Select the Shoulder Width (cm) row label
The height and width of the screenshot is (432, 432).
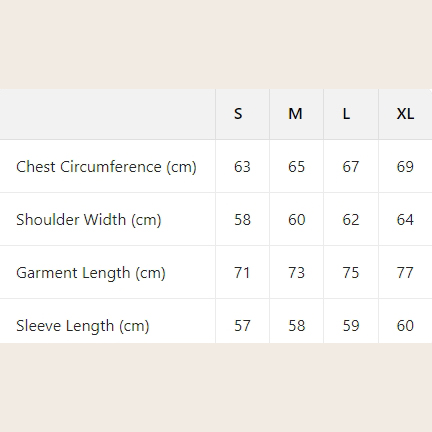89,220
